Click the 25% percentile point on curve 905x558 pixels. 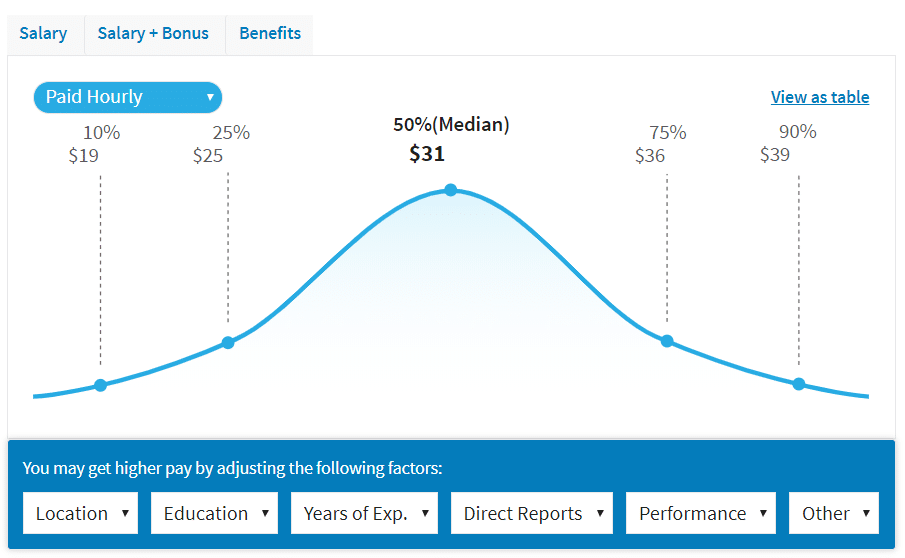228,343
